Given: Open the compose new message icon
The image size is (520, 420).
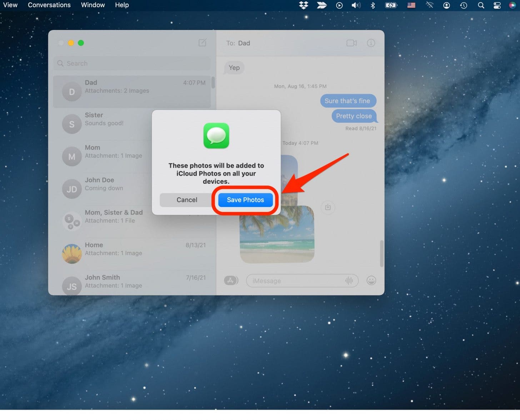Looking at the screenshot, I should 202,42.
